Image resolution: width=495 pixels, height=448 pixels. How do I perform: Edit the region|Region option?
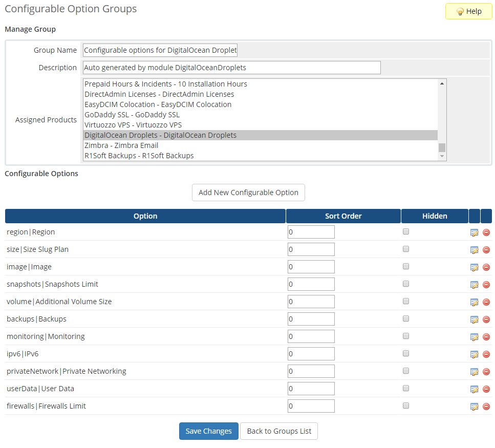pos(474,232)
